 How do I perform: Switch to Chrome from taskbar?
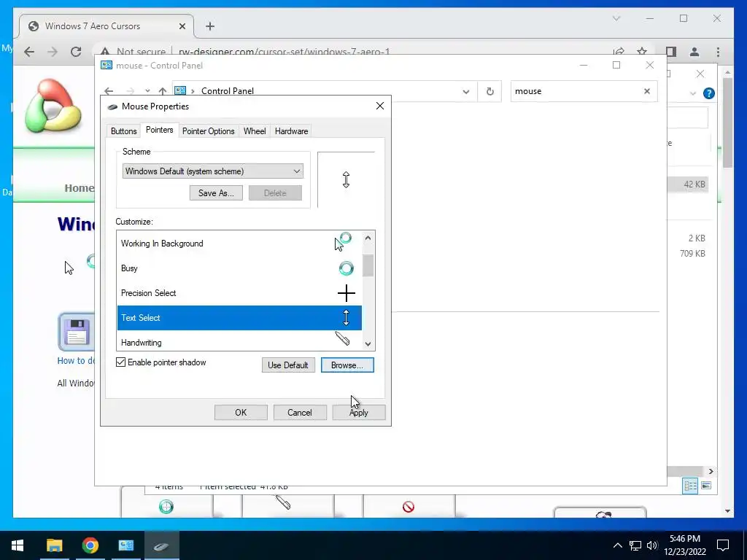tap(90, 545)
